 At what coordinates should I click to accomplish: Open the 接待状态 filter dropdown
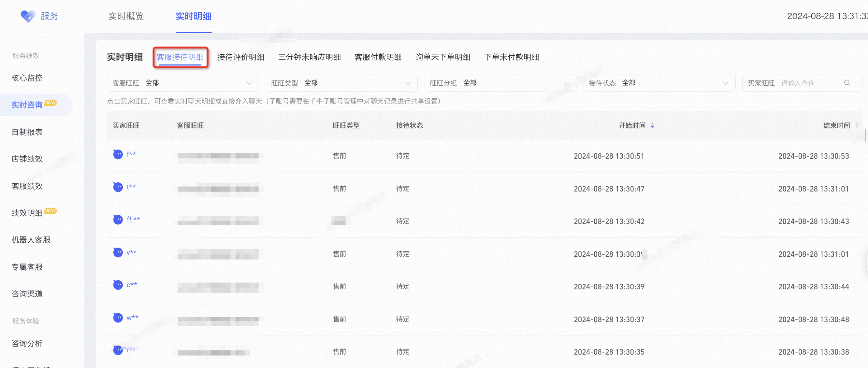pyautogui.click(x=659, y=83)
